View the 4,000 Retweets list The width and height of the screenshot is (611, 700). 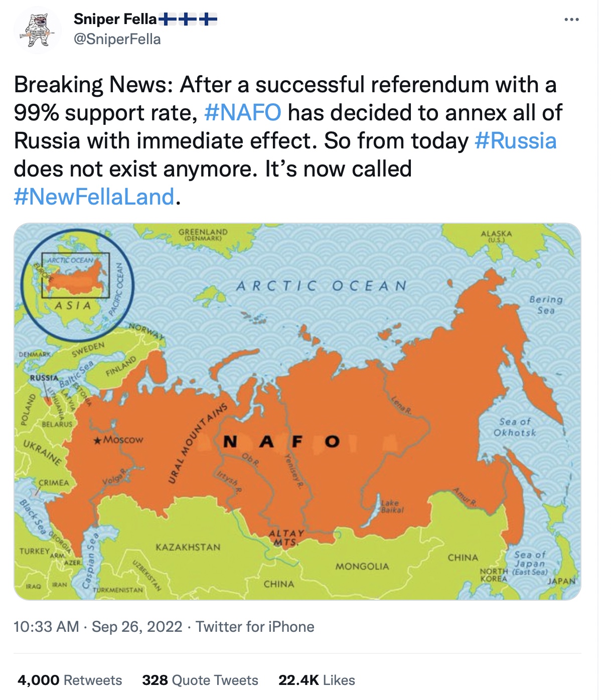pos(70,680)
